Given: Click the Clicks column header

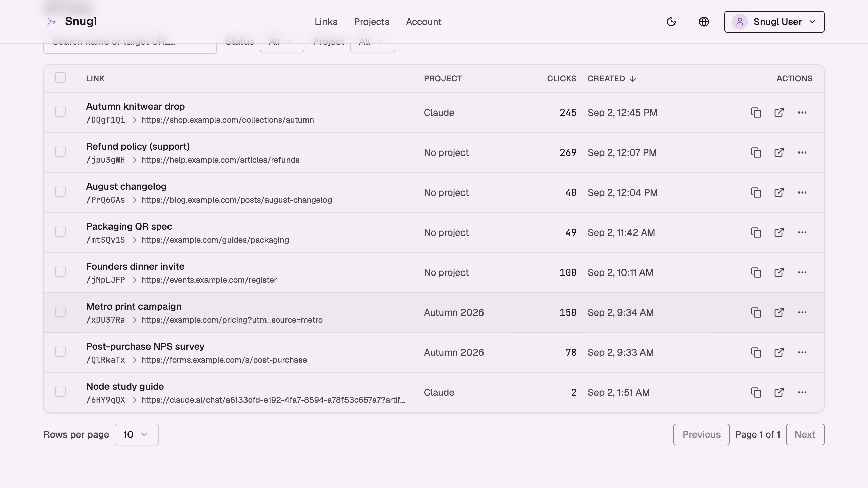Looking at the screenshot, I should tap(561, 79).
